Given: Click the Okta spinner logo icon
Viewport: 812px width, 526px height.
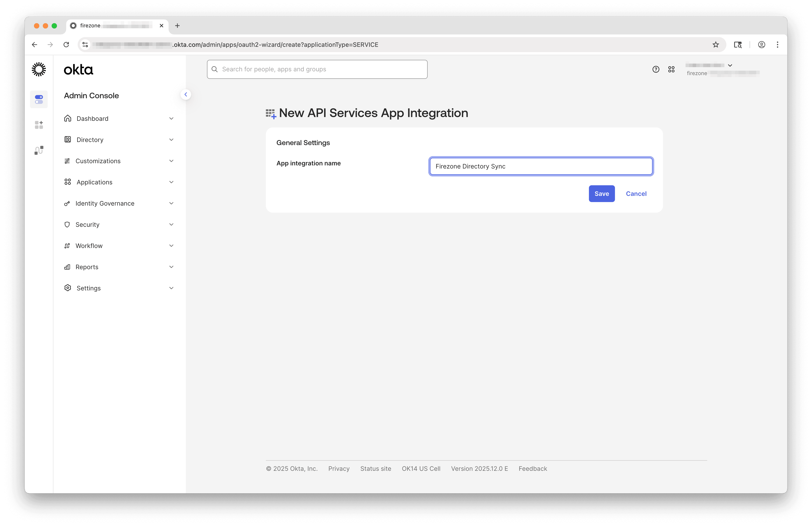Looking at the screenshot, I should tap(39, 69).
